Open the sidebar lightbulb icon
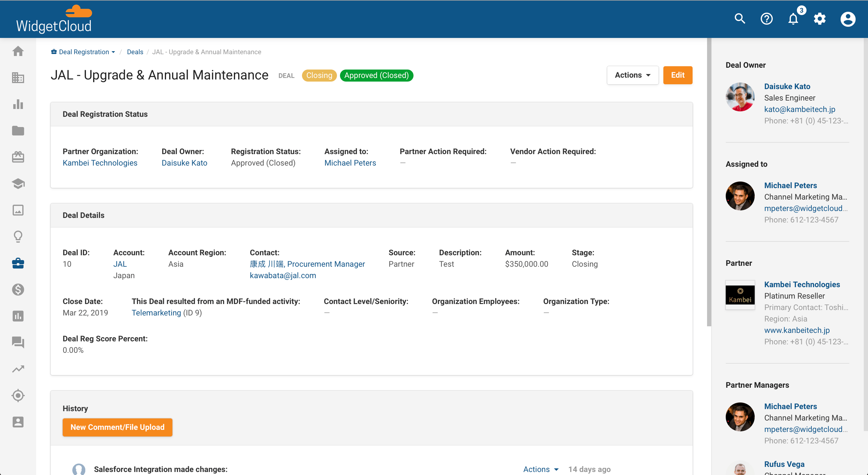Image resolution: width=868 pixels, height=475 pixels. [x=18, y=237]
